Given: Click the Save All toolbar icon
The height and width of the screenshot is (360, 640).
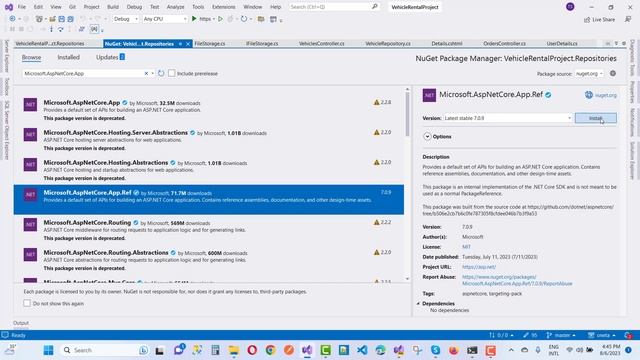Looking at the screenshot, I should 71,19.
